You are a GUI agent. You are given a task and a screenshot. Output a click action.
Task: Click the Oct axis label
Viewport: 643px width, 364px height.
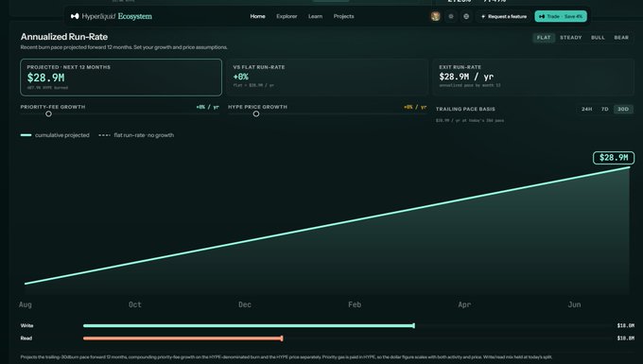tap(135, 304)
